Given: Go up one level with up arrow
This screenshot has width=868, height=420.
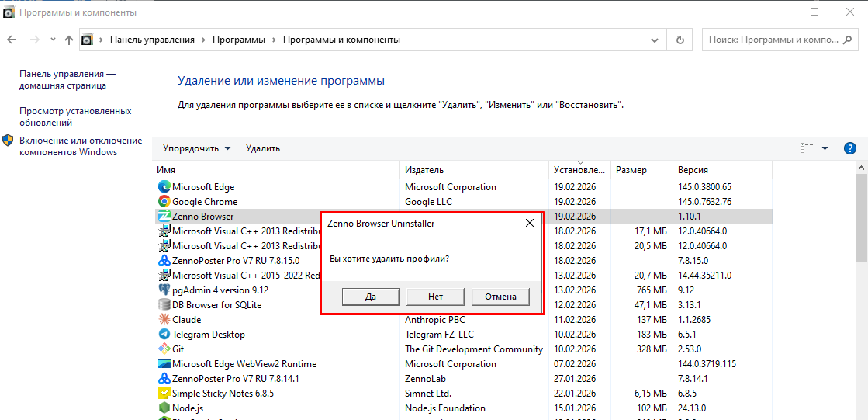Looking at the screenshot, I should (68, 40).
